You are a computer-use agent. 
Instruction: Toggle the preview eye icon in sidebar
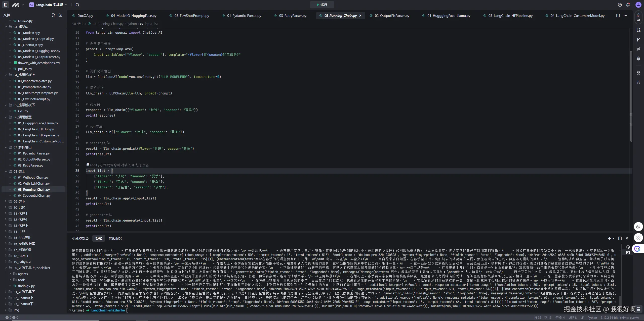point(638,49)
